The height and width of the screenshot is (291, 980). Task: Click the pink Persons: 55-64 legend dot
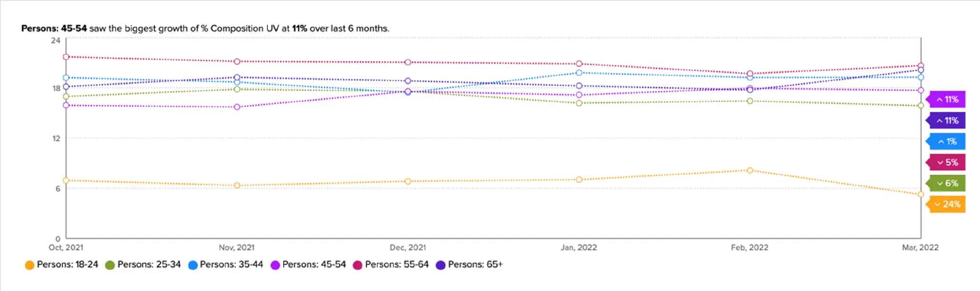[x=358, y=265]
